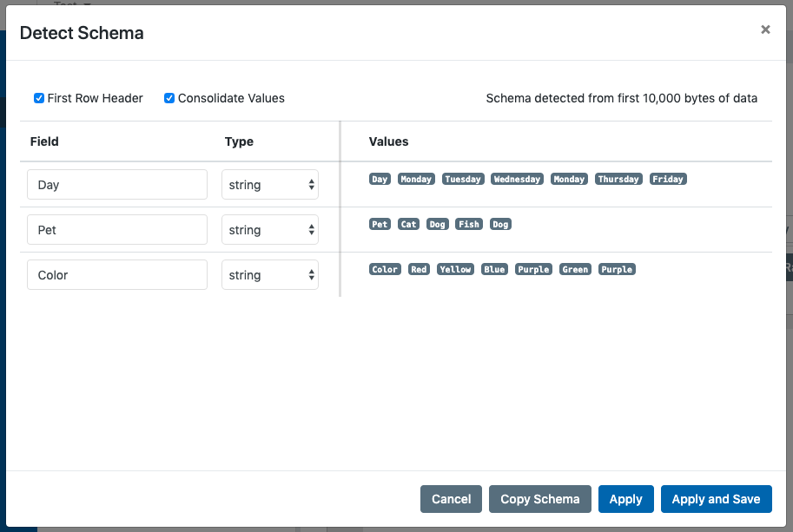Select the Wednesday value tag

click(517, 179)
